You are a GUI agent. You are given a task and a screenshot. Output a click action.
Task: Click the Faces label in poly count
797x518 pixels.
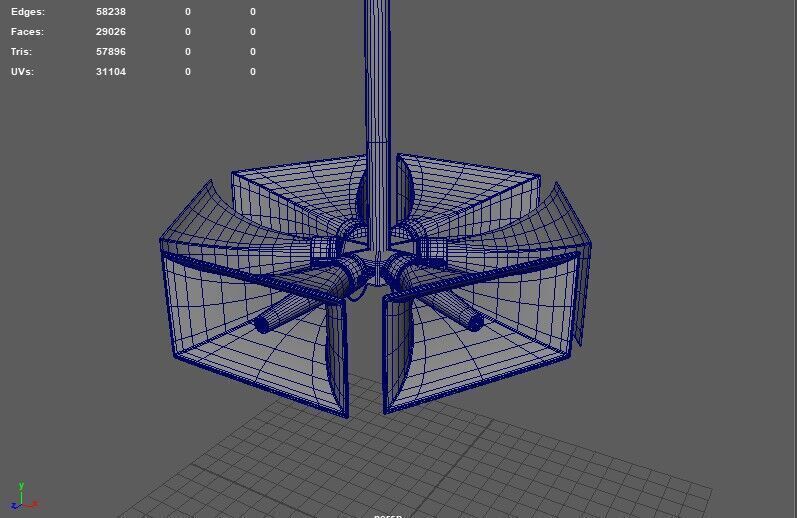point(27,32)
